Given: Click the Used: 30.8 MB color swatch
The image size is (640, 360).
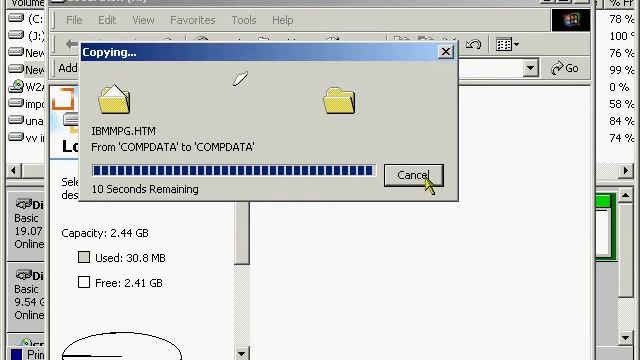Looking at the screenshot, I should (x=84, y=257).
